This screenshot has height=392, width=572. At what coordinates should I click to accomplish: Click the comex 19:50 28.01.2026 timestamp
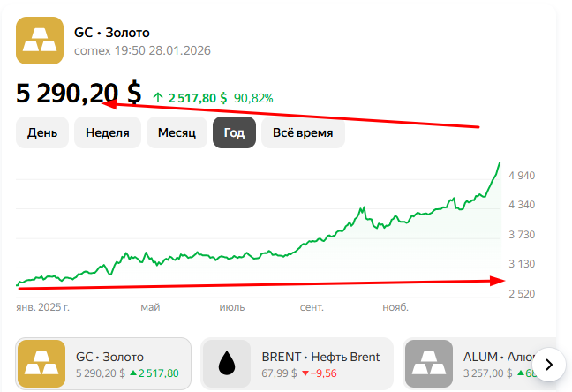[142, 50]
